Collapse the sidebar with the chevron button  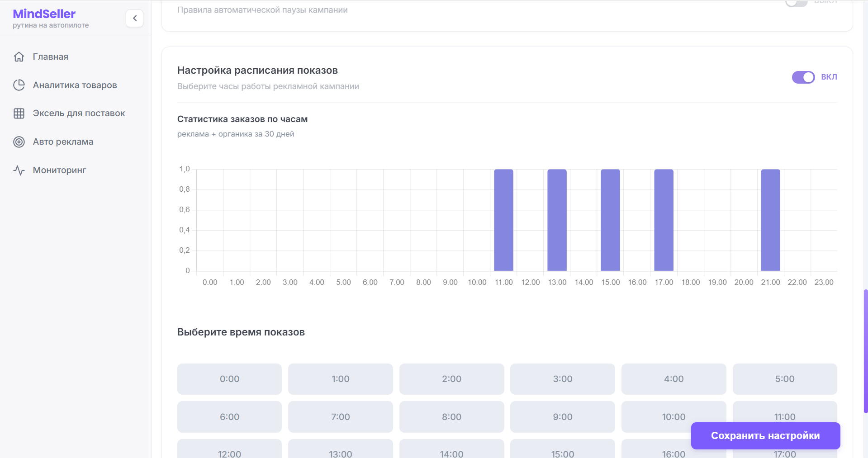pyautogui.click(x=134, y=19)
